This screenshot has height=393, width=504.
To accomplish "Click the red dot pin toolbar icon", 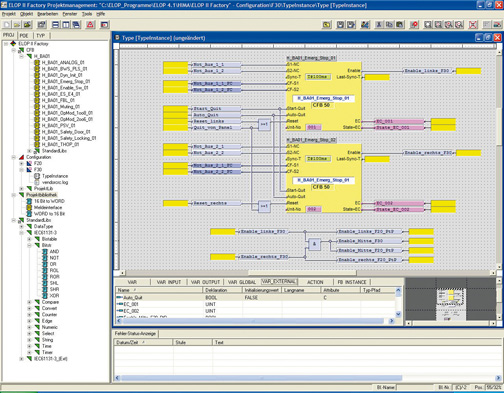I will (414, 25).
